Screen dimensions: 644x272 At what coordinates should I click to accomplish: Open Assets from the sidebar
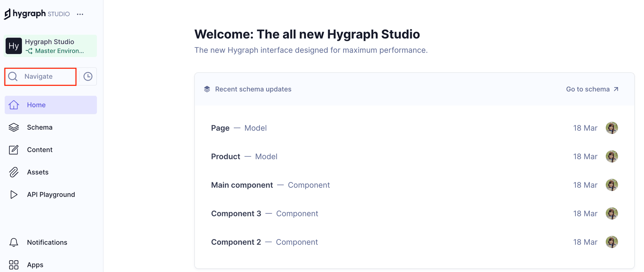pyautogui.click(x=51, y=172)
